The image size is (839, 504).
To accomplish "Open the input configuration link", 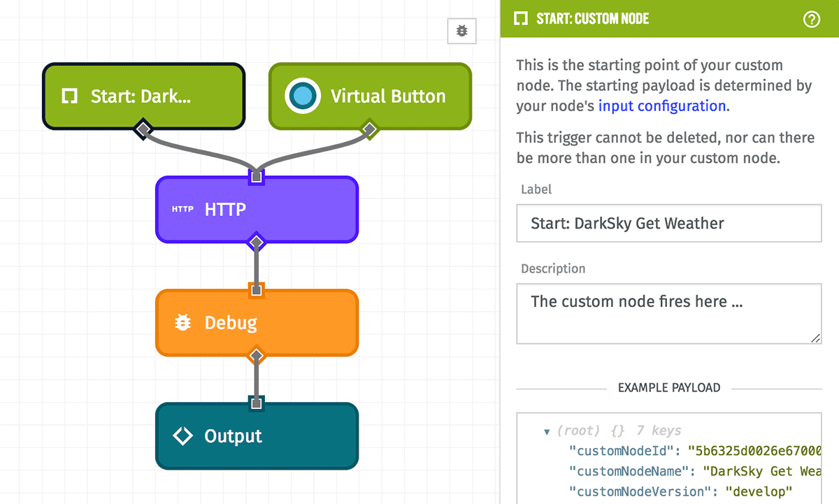I will [661, 106].
